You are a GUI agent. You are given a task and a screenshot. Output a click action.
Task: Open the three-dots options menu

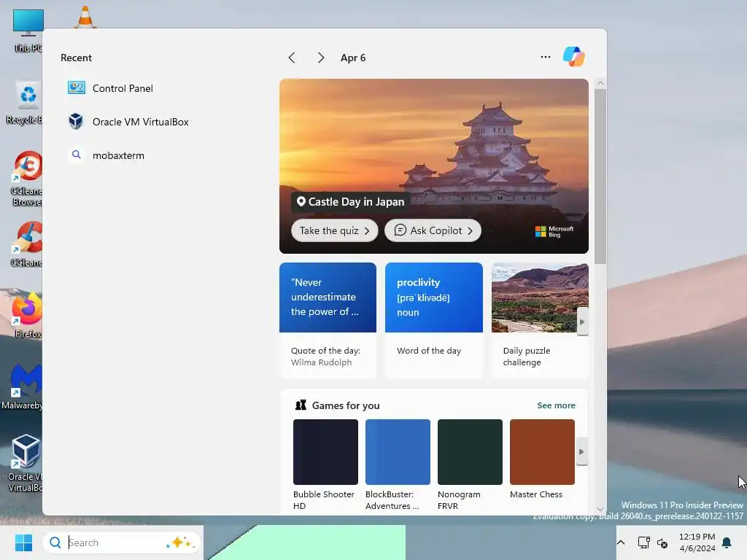[x=546, y=57]
